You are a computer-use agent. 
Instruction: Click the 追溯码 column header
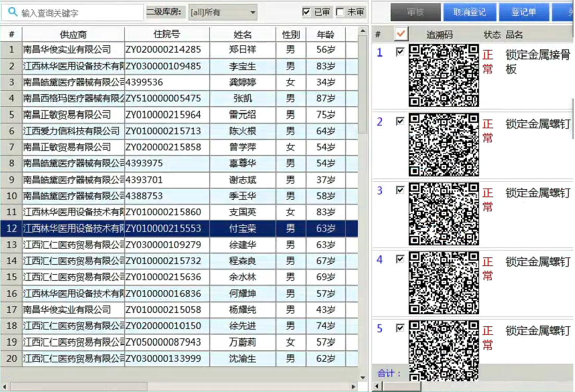(x=439, y=35)
